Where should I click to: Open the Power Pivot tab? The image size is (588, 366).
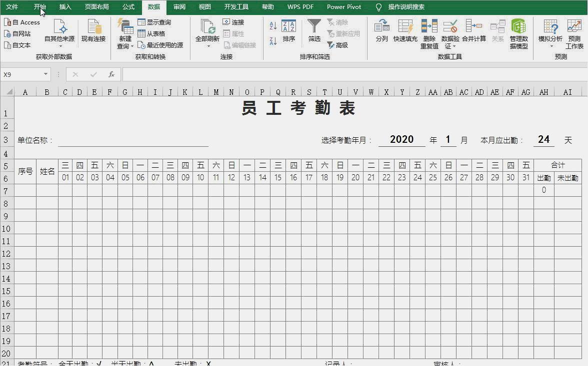343,7
